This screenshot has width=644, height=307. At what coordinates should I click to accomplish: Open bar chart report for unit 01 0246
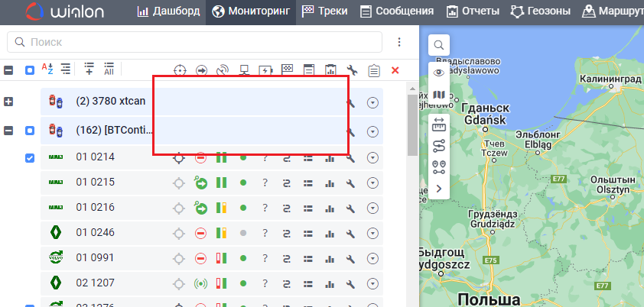point(330,233)
